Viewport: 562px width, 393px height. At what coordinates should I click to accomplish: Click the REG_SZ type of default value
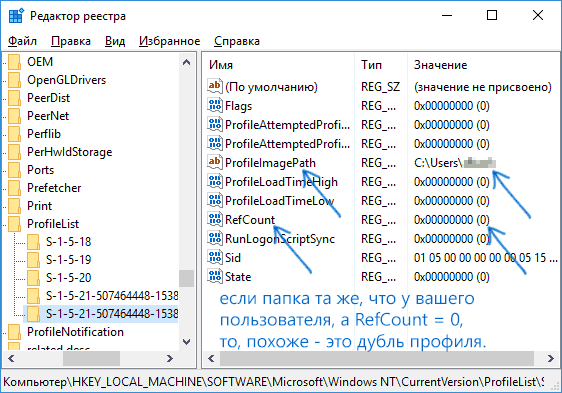click(380, 87)
